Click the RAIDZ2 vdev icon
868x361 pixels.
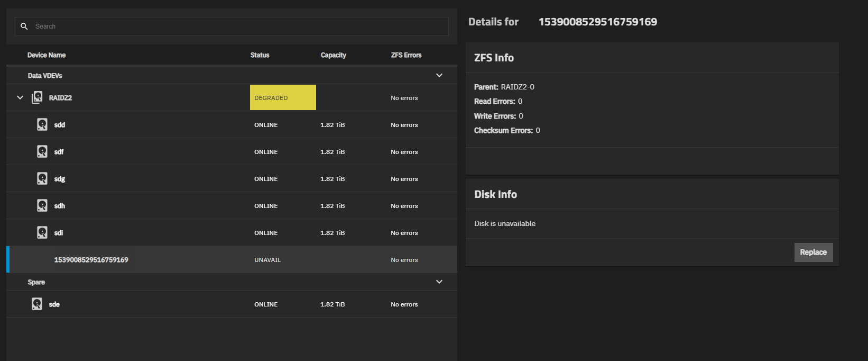pyautogui.click(x=37, y=97)
